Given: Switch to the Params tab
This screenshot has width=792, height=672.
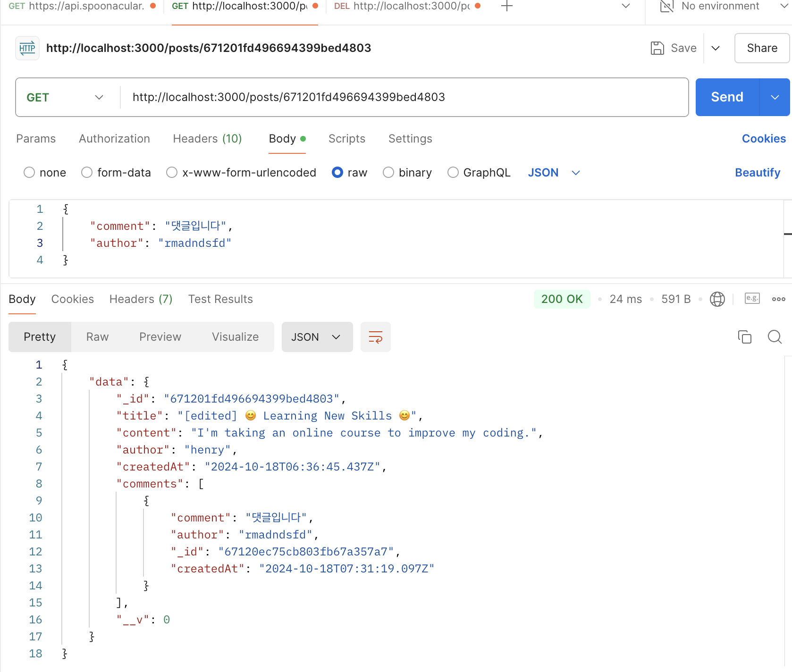Looking at the screenshot, I should pyautogui.click(x=36, y=139).
